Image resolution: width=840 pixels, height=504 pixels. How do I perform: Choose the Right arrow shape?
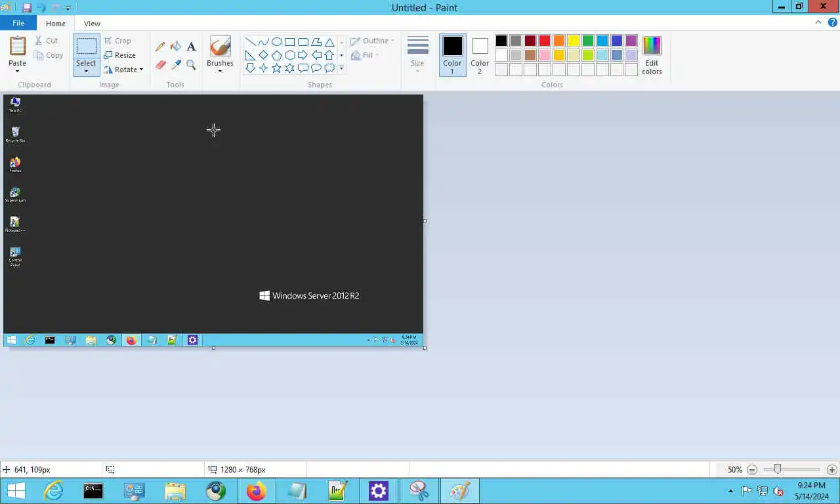pos(303,55)
